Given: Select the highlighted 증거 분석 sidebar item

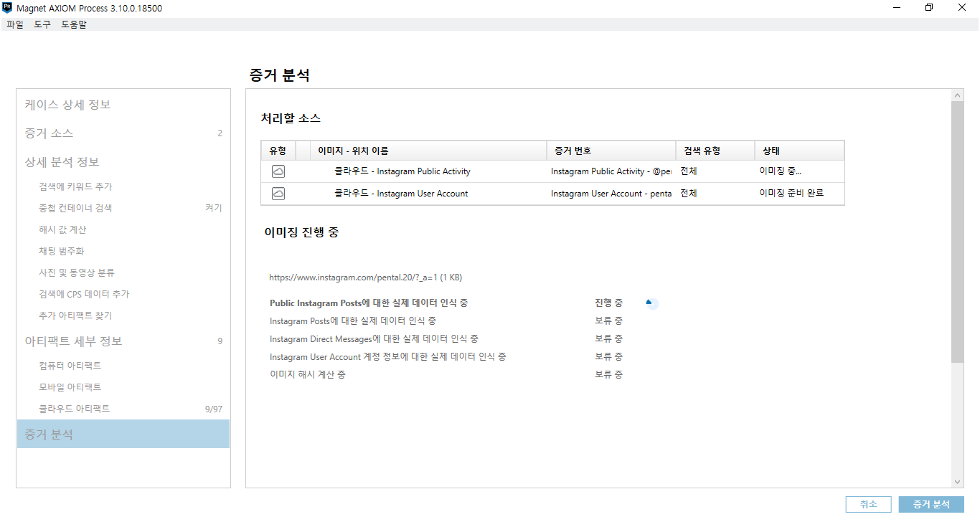Looking at the screenshot, I should click(123, 435).
